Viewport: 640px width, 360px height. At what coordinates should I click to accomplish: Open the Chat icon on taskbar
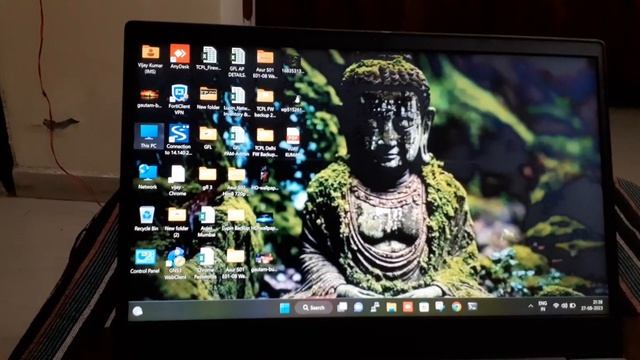[358, 307]
